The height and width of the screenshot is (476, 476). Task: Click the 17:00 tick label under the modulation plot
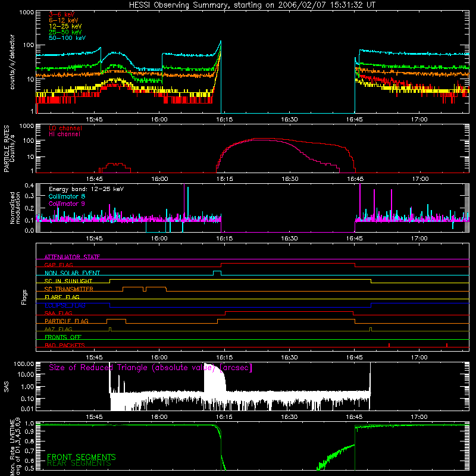[419, 239]
